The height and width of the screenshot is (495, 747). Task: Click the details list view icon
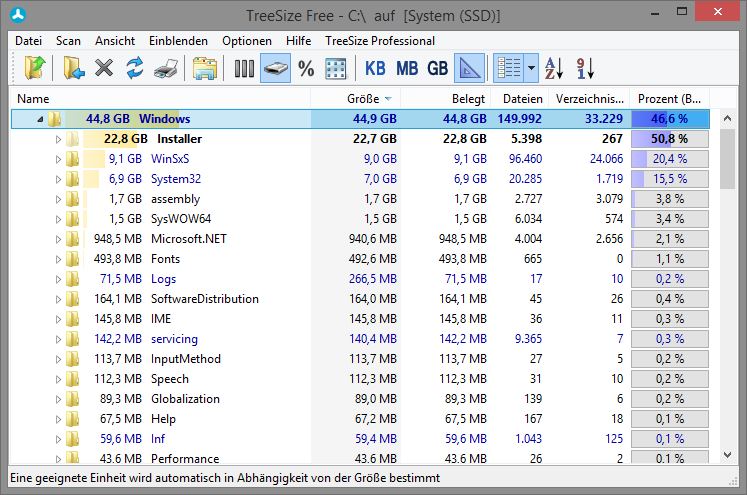(509, 68)
